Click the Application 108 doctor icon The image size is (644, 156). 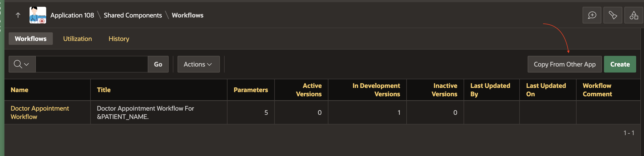click(x=38, y=15)
